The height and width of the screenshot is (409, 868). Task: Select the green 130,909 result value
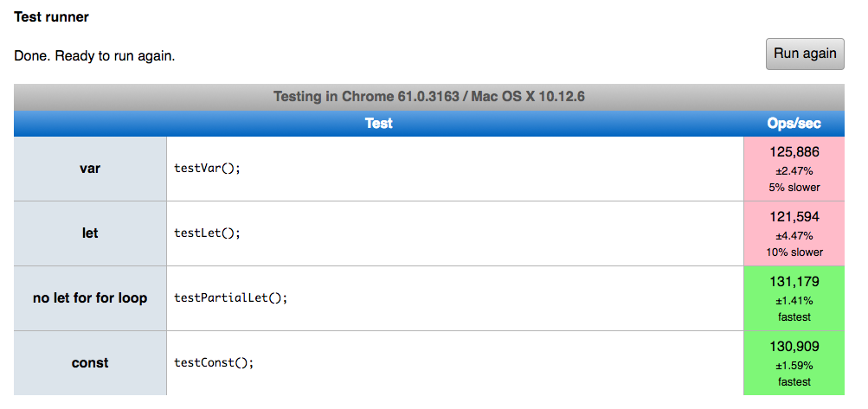(794, 347)
